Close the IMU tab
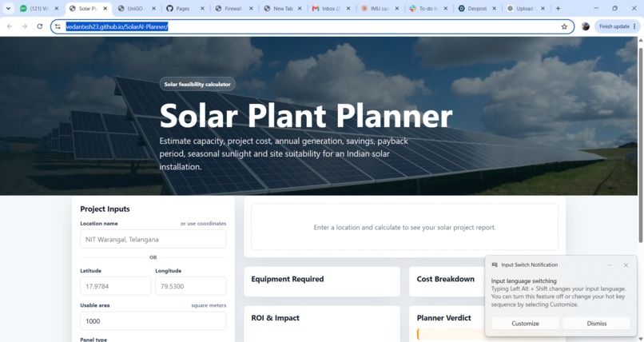Viewport: 644px width, 342px height. (x=397, y=8)
